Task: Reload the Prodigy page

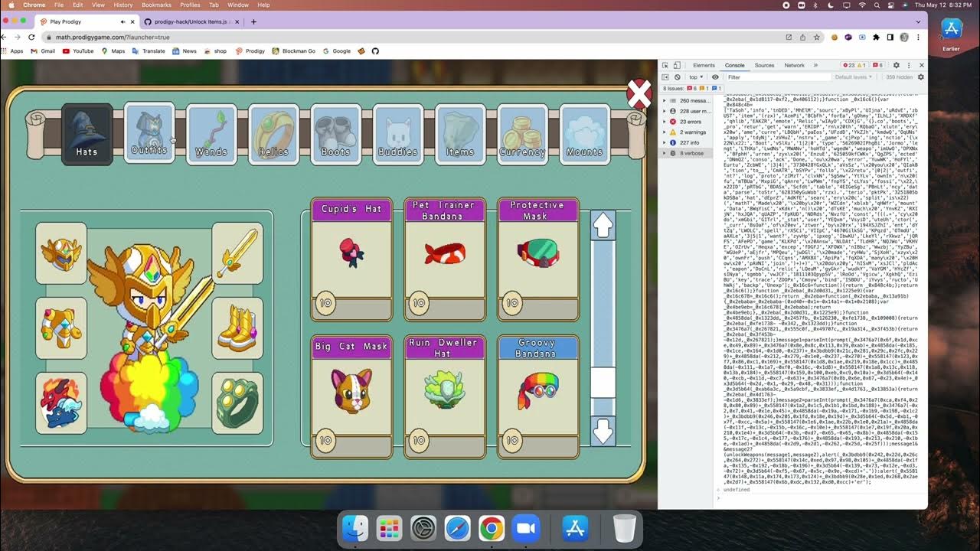Action: click(x=31, y=37)
